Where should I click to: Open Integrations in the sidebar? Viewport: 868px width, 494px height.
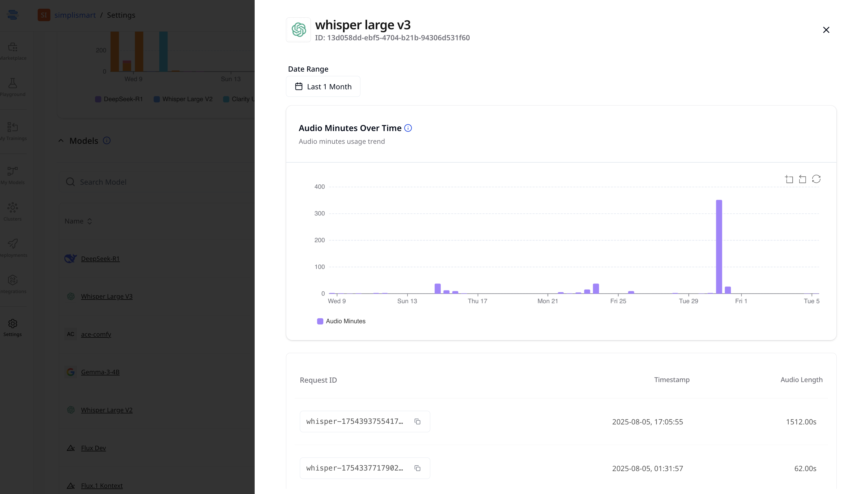12,285
